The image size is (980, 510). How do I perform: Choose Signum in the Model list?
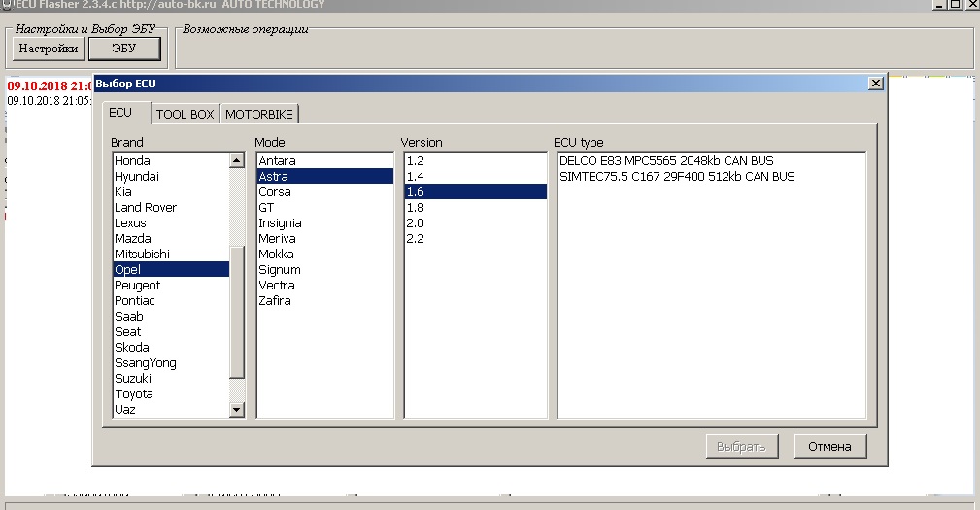click(325, 269)
